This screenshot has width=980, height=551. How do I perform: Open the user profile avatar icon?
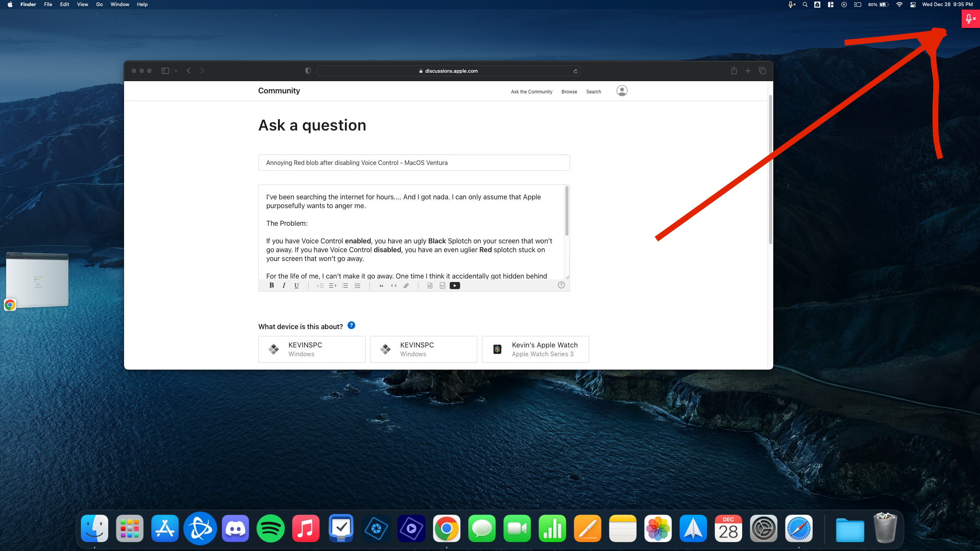(x=622, y=91)
